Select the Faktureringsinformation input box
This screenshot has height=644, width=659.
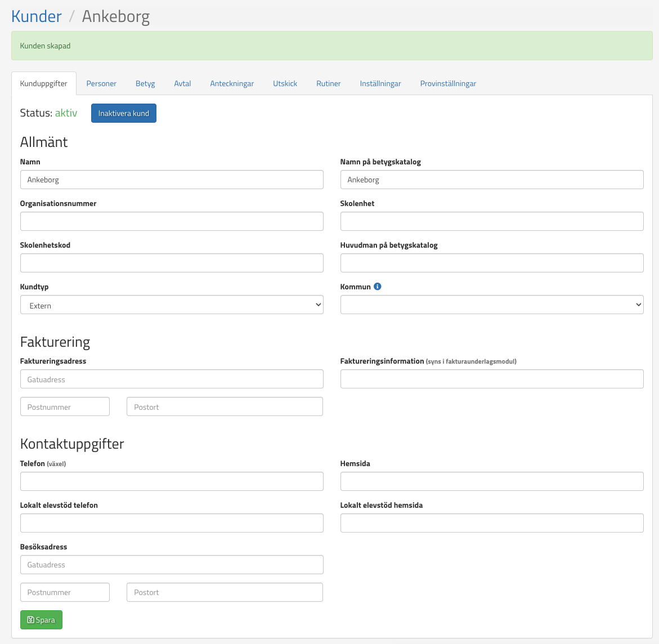coord(491,379)
